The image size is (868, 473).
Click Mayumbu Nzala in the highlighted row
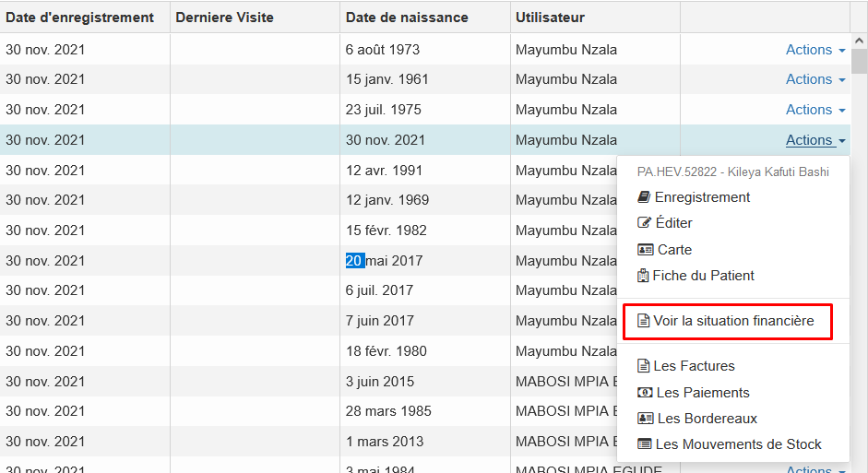click(x=566, y=140)
